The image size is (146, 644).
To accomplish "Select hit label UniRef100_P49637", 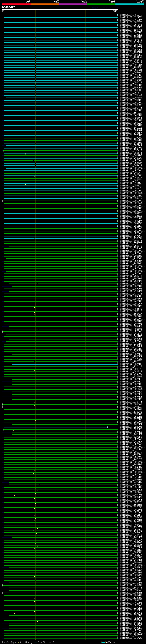I will [x=131, y=80].
